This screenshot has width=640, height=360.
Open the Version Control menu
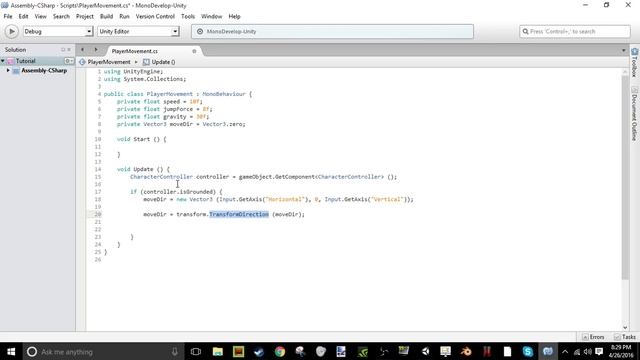[x=155, y=16]
